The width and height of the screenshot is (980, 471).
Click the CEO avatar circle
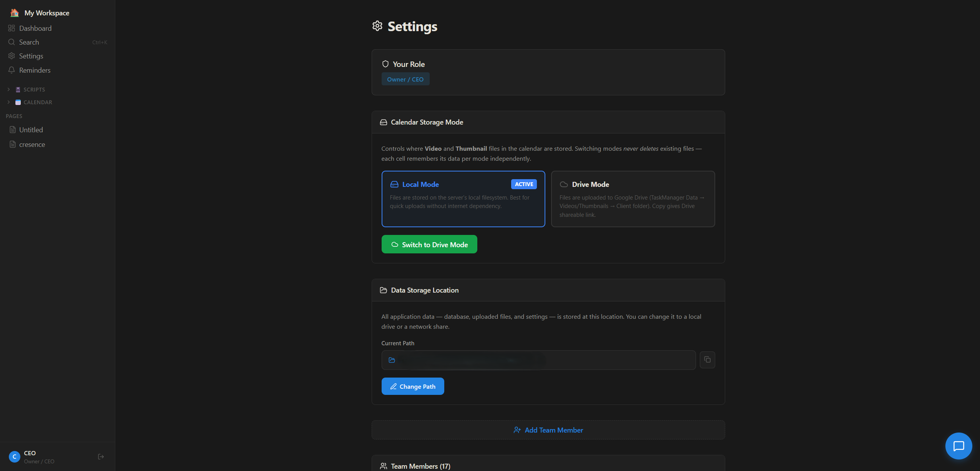point(14,457)
